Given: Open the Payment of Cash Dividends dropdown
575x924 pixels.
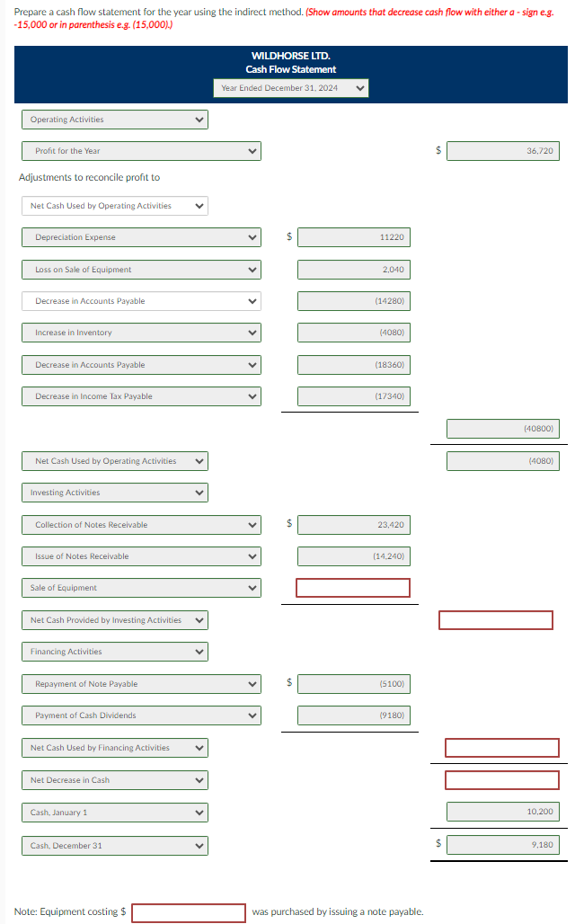Looking at the screenshot, I should click(x=140, y=716).
